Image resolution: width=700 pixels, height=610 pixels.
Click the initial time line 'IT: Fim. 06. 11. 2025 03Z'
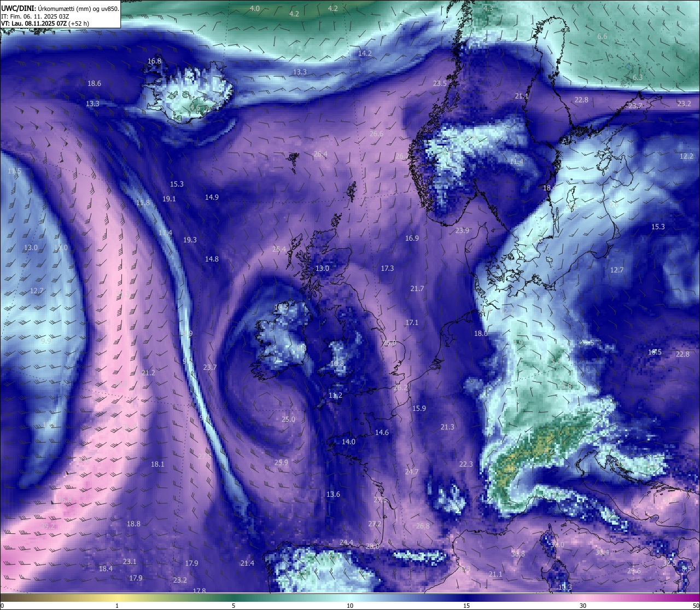(35, 16)
